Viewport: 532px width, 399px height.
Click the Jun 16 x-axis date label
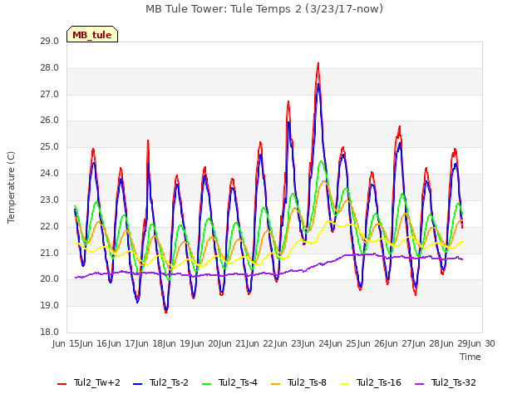click(x=94, y=343)
